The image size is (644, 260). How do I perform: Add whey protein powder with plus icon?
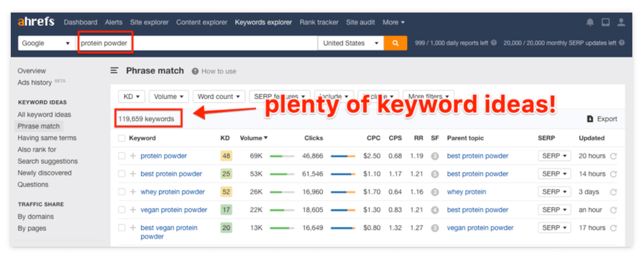click(x=133, y=192)
